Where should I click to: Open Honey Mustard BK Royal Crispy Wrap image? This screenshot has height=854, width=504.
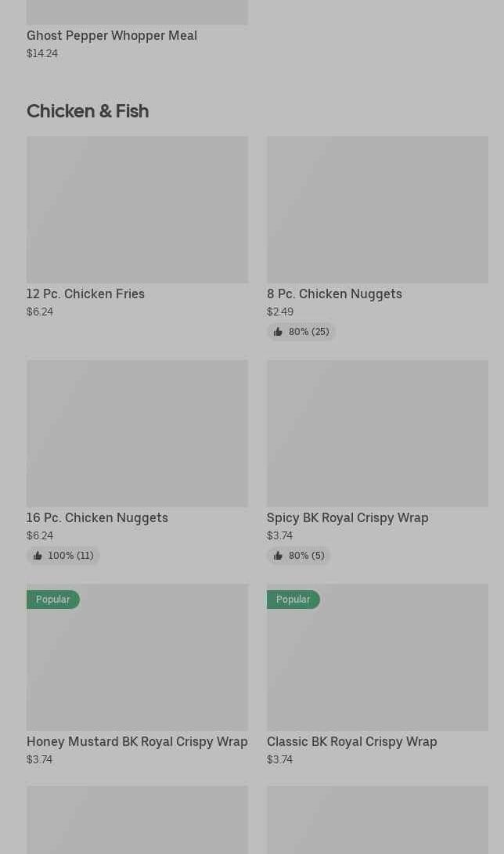pos(137,658)
